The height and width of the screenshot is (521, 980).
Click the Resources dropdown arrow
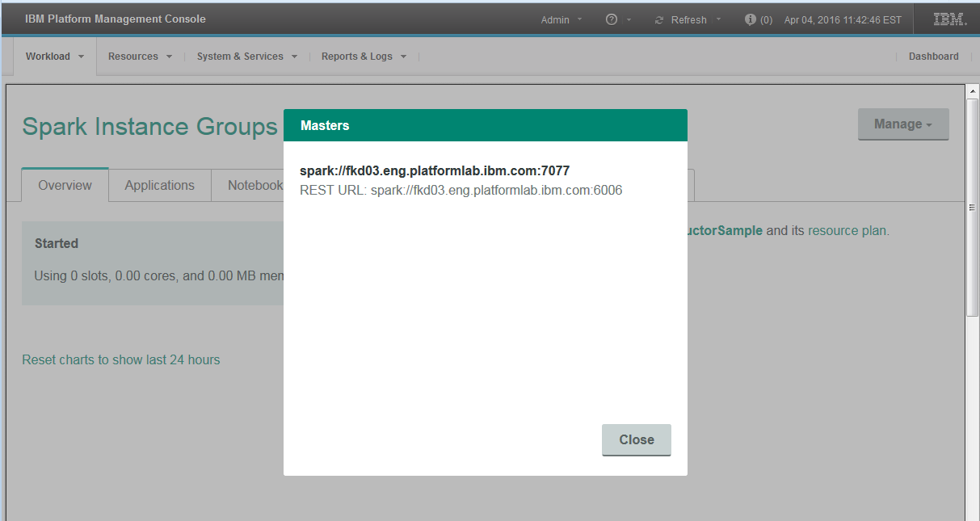click(169, 57)
